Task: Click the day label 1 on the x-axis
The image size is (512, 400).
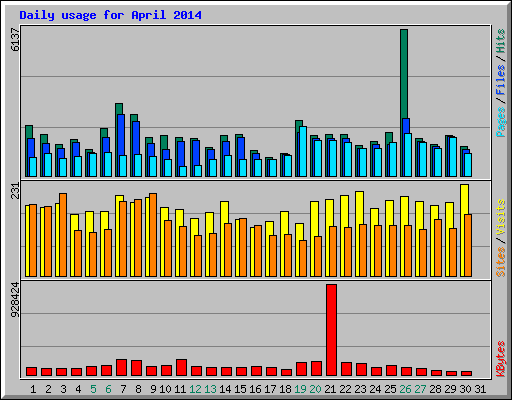Action: click(x=33, y=389)
